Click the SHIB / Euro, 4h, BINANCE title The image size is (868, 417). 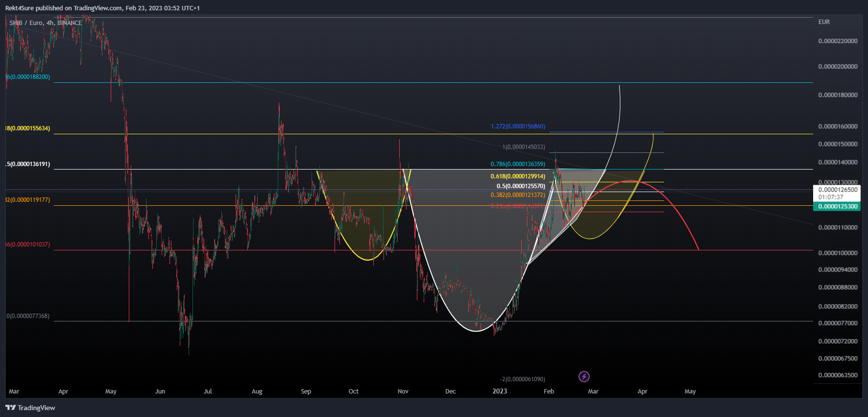[46, 23]
